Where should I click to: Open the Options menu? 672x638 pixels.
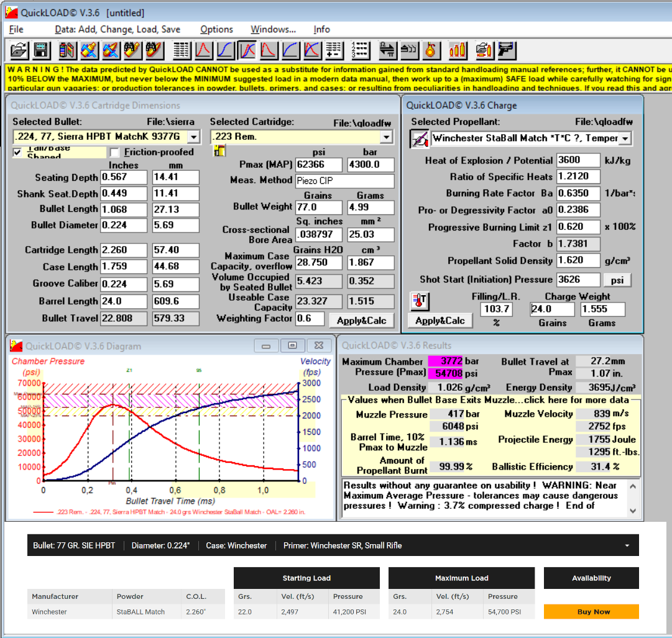coord(217,29)
